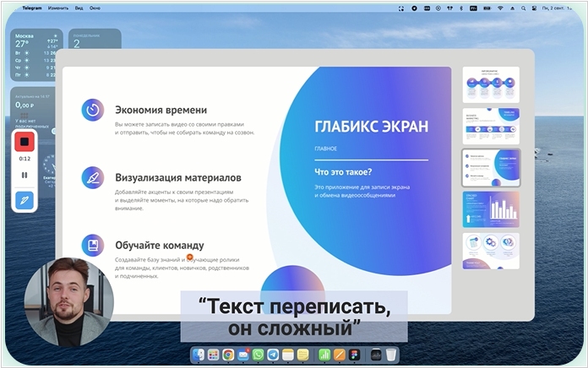This screenshot has height=368, width=588.
Task: Stop the screen recording with the red button
Action: [24, 142]
